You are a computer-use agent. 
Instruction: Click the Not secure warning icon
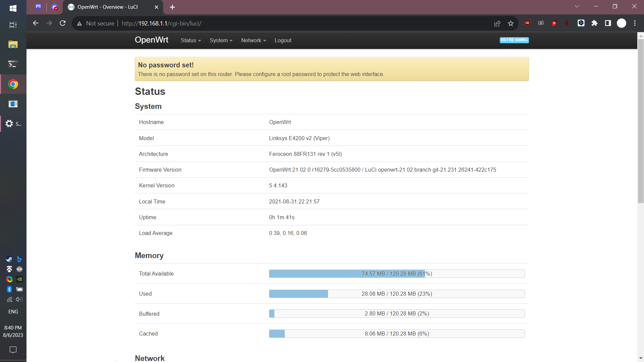(79, 23)
